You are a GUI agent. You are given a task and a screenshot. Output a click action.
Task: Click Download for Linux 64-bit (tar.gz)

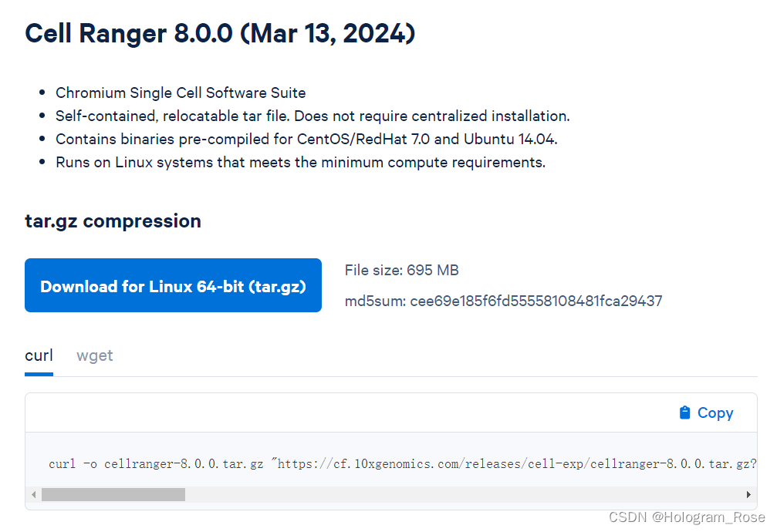tap(173, 285)
